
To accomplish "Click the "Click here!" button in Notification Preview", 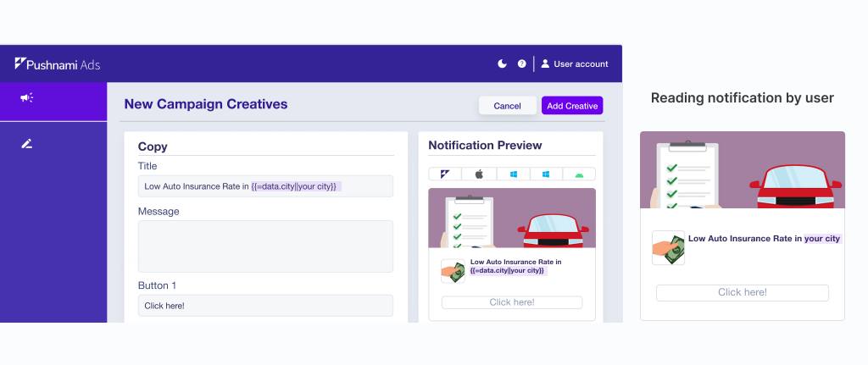I will pyautogui.click(x=512, y=302).
